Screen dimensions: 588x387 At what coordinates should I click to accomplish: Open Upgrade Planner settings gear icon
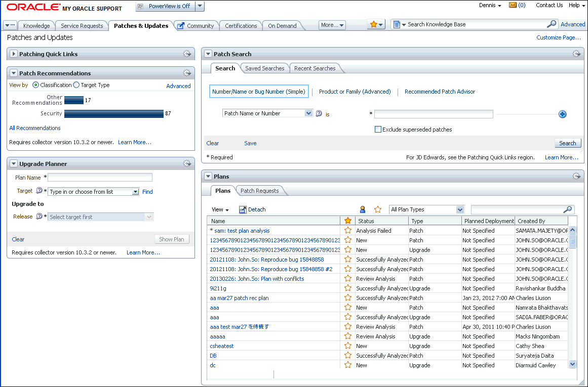[187, 163]
